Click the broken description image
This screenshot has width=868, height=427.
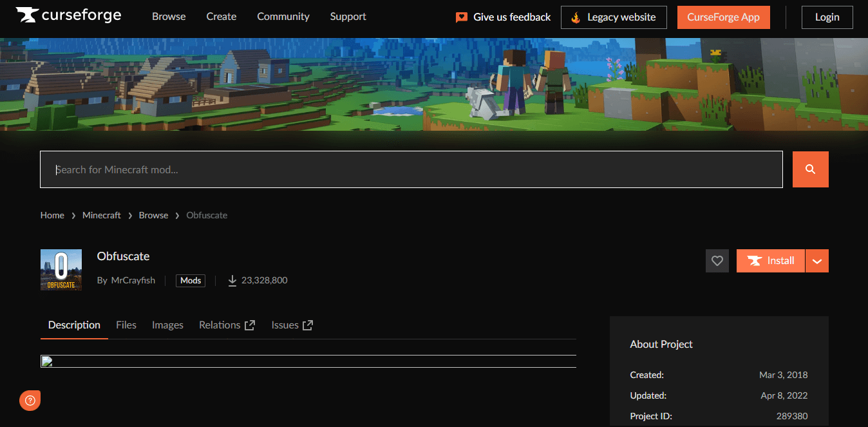point(308,361)
